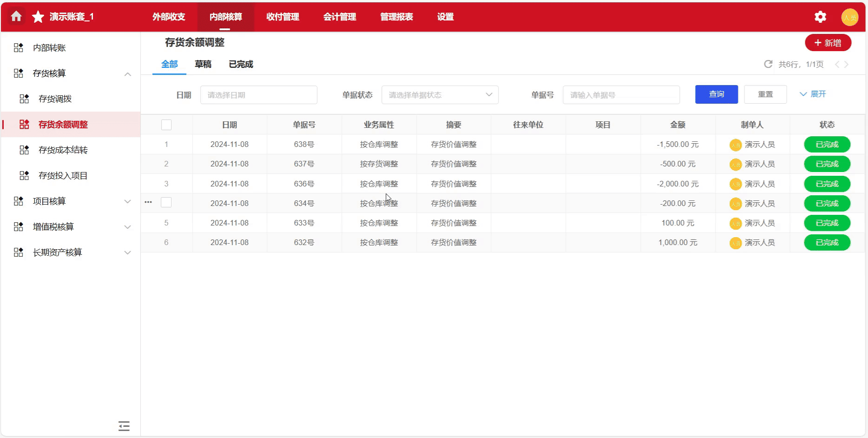Viewport: 868px width, 438px height.
Task: Switch to the 草稿 tab
Action: pyautogui.click(x=203, y=64)
